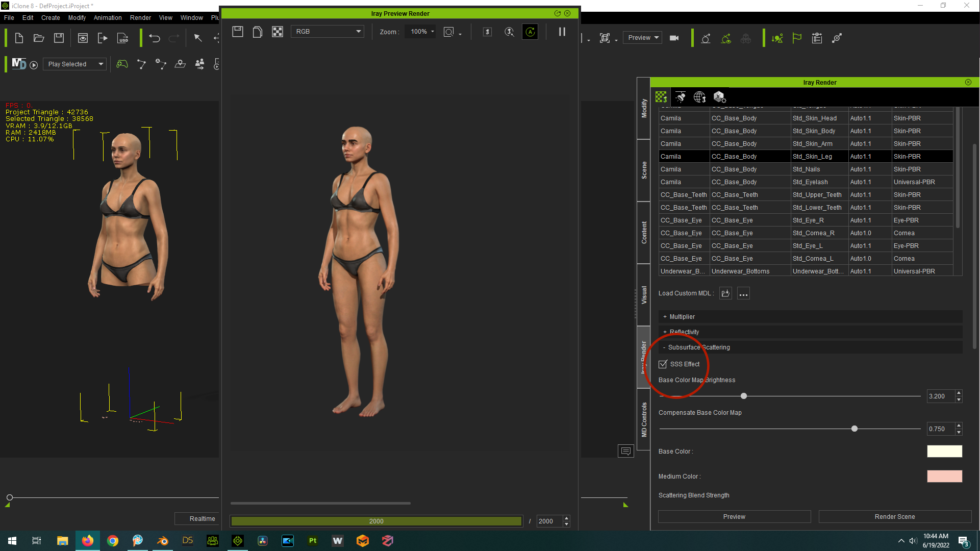Viewport: 980px width, 551px height.
Task: Click the Compensate Base Color Map slider handle
Action: (855, 429)
